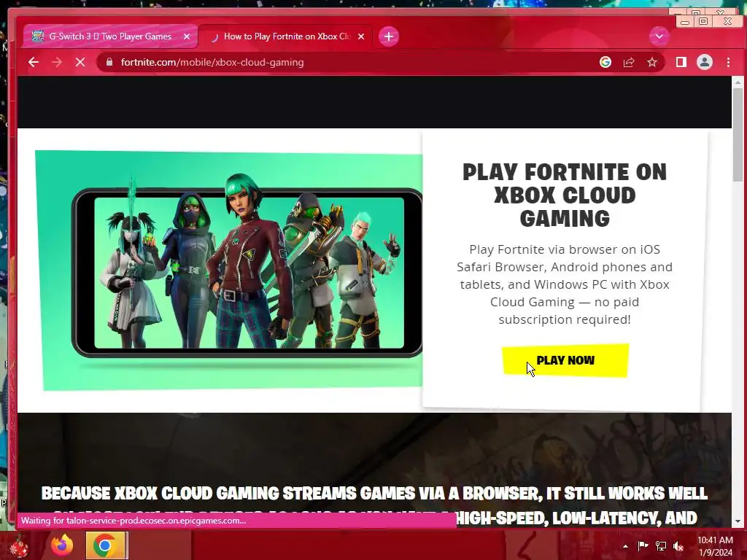Click the grayed forward navigation arrow
The image size is (747, 560).
pyautogui.click(x=57, y=62)
